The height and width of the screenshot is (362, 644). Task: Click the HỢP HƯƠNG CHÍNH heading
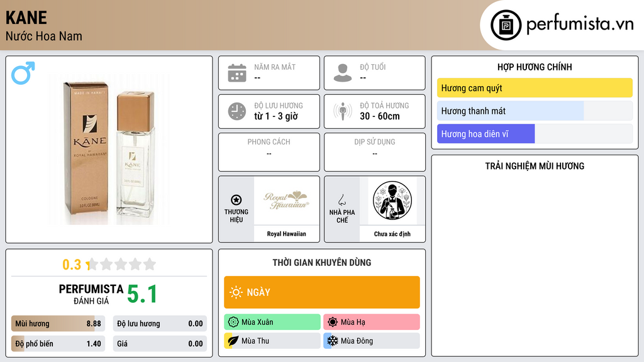click(x=535, y=67)
